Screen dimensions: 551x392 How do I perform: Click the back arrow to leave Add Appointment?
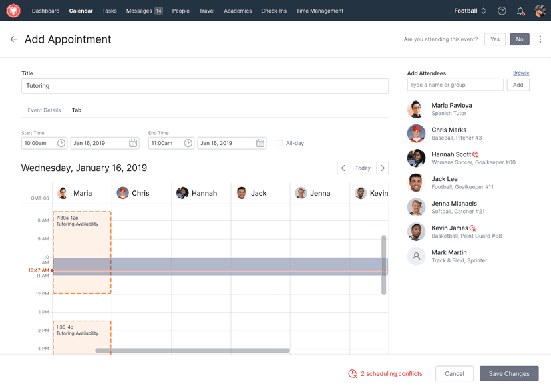click(13, 39)
